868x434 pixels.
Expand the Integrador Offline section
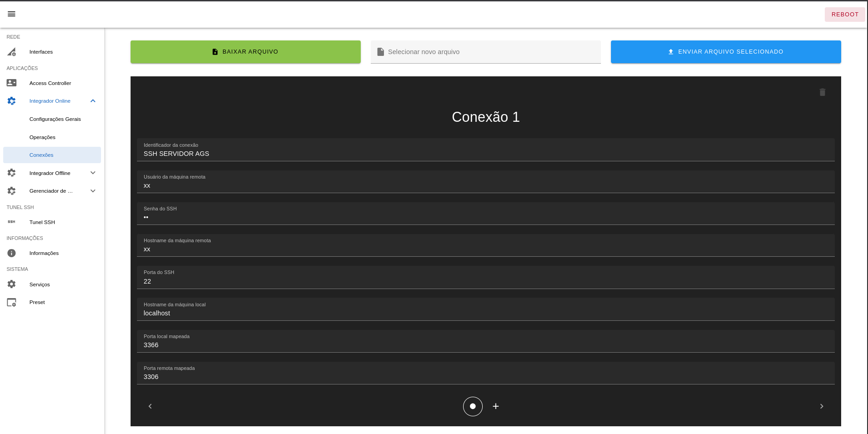(x=93, y=173)
